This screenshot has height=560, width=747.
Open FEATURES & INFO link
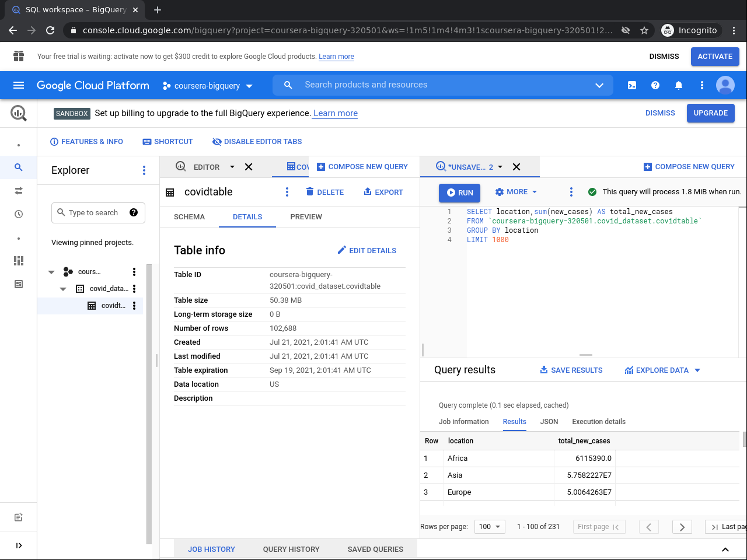86,142
